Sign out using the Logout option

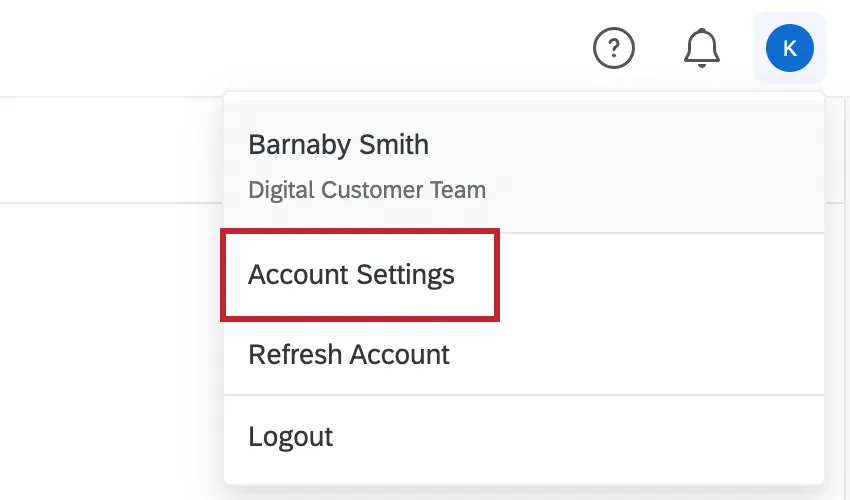point(290,437)
